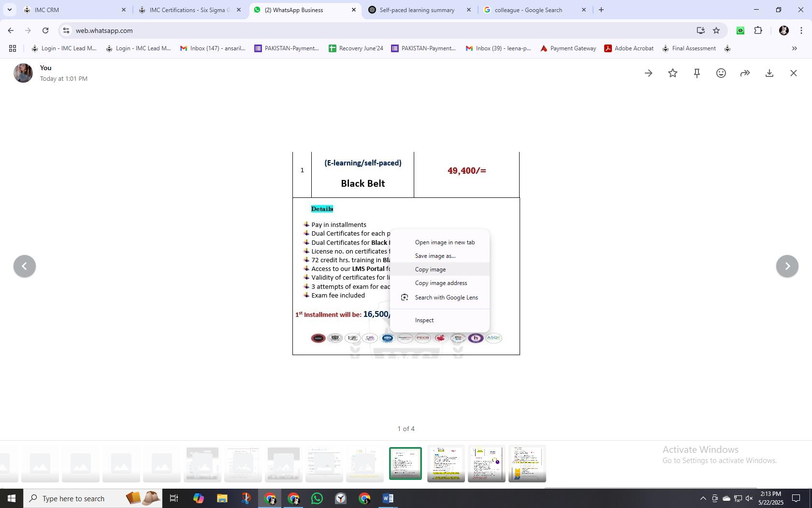This screenshot has height=508, width=812.
Task: Click the 'Type here to search' box
Action: [x=93, y=498]
